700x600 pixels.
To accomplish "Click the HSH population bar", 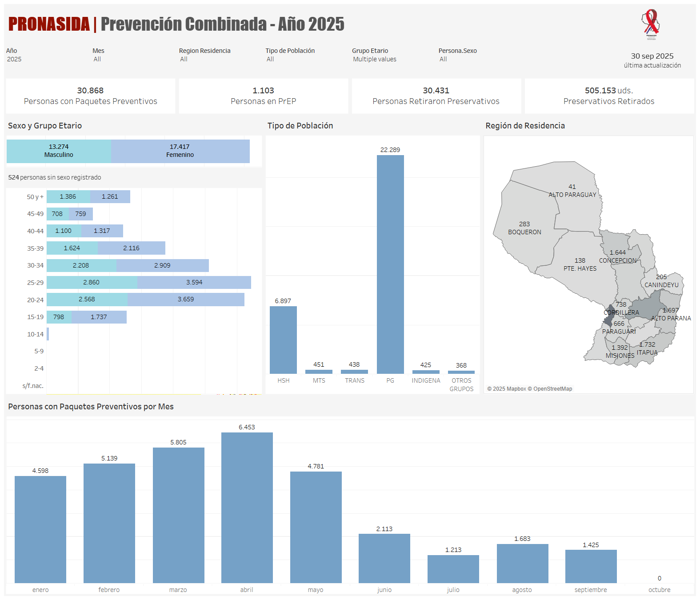I will click(283, 340).
